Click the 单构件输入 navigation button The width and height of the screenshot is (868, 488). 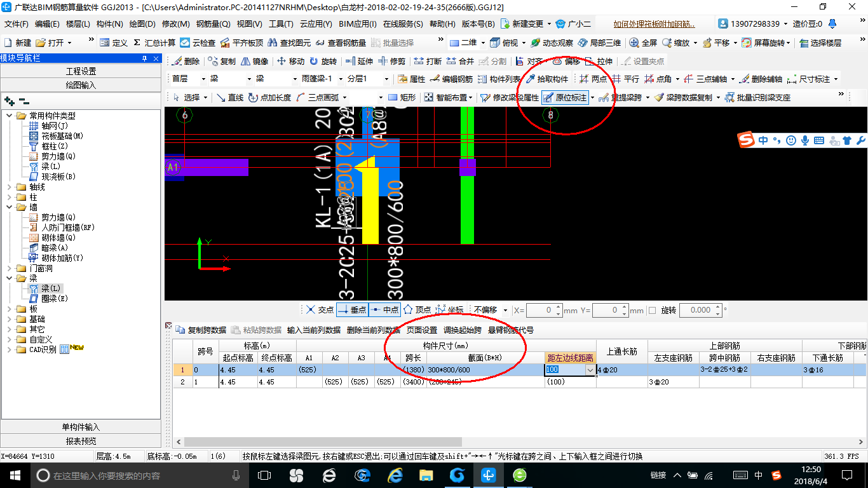pyautogui.click(x=81, y=427)
